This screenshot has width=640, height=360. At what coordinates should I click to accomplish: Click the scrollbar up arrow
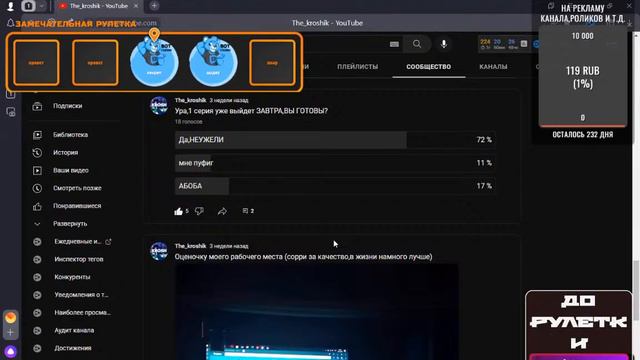636,36
